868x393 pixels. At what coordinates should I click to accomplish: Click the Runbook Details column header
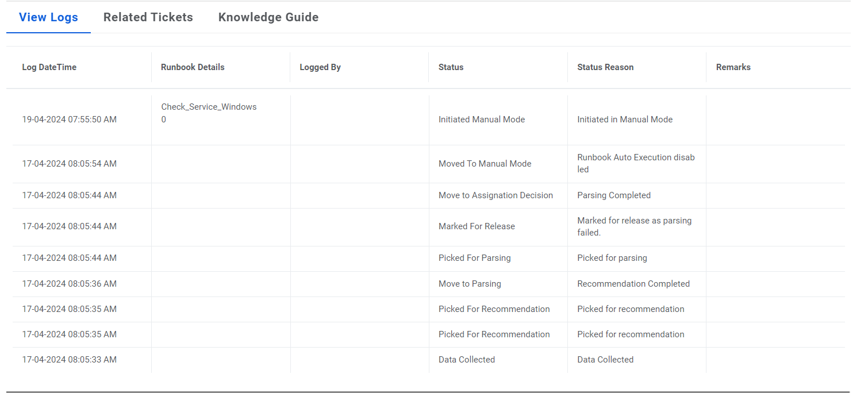tap(193, 67)
